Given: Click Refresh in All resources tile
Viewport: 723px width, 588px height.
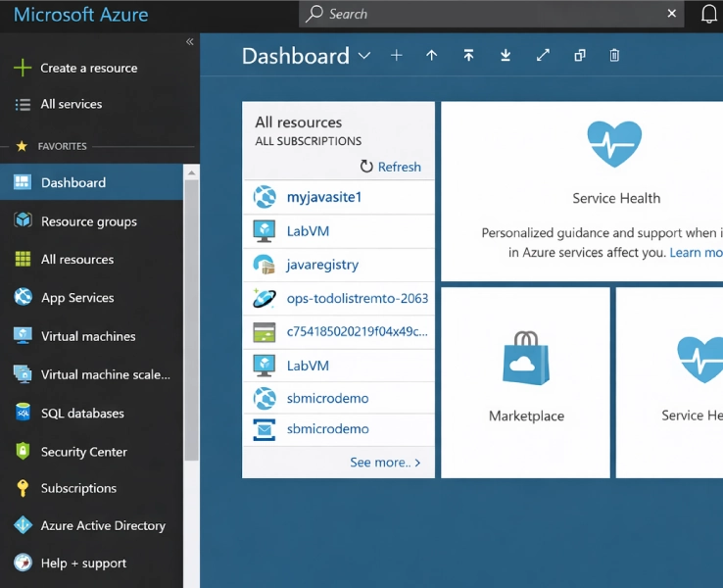Looking at the screenshot, I should point(390,167).
